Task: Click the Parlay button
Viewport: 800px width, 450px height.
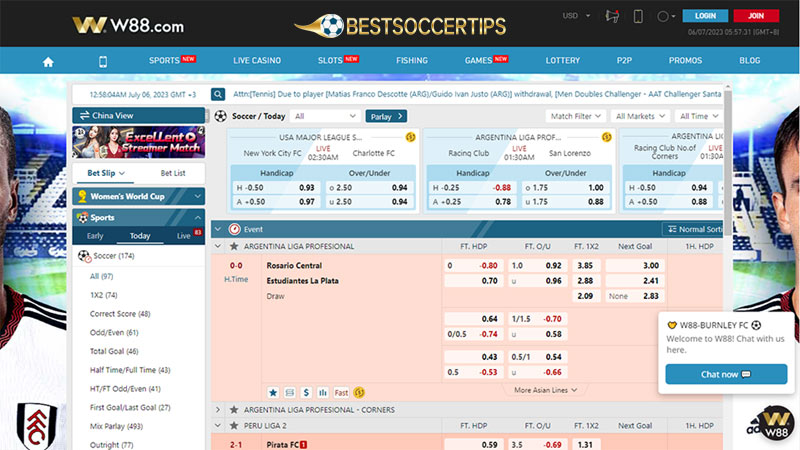Action: (x=386, y=116)
